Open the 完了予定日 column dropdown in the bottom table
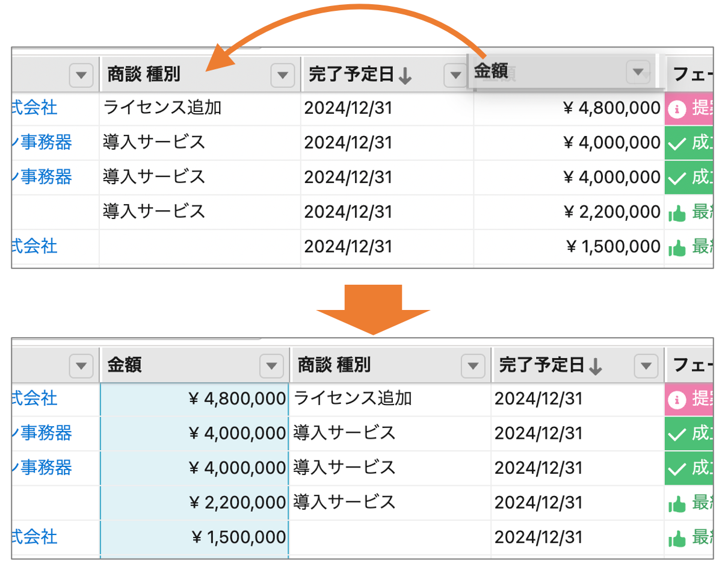 click(x=646, y=365)
